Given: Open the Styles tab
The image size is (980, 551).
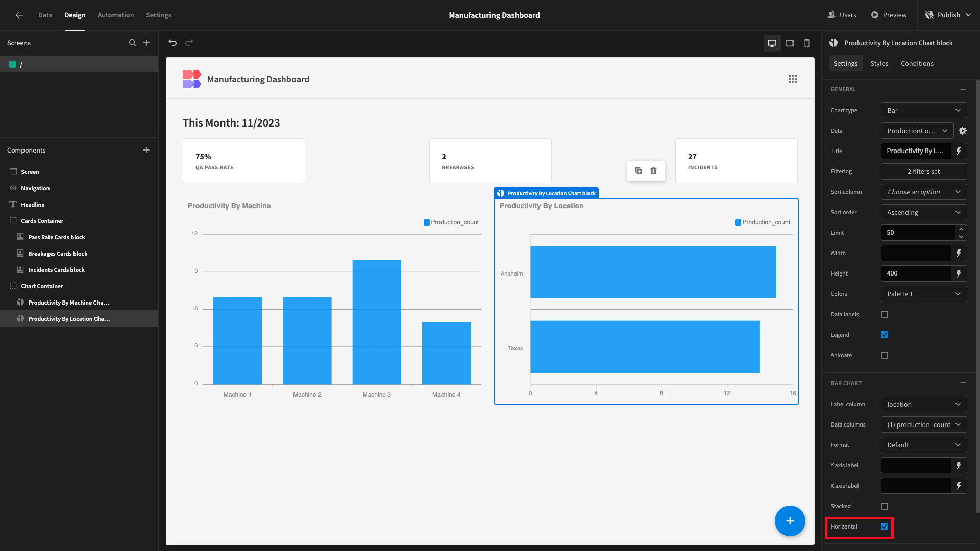Looking at the screenshot, I should coord(879,63).
